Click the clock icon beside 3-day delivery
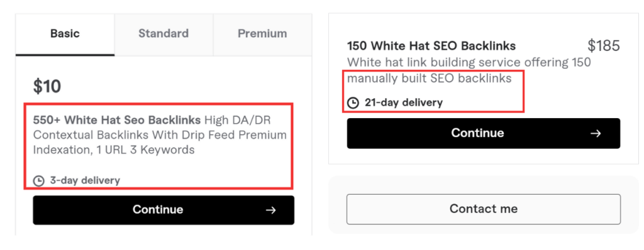 tap(38, 181)
